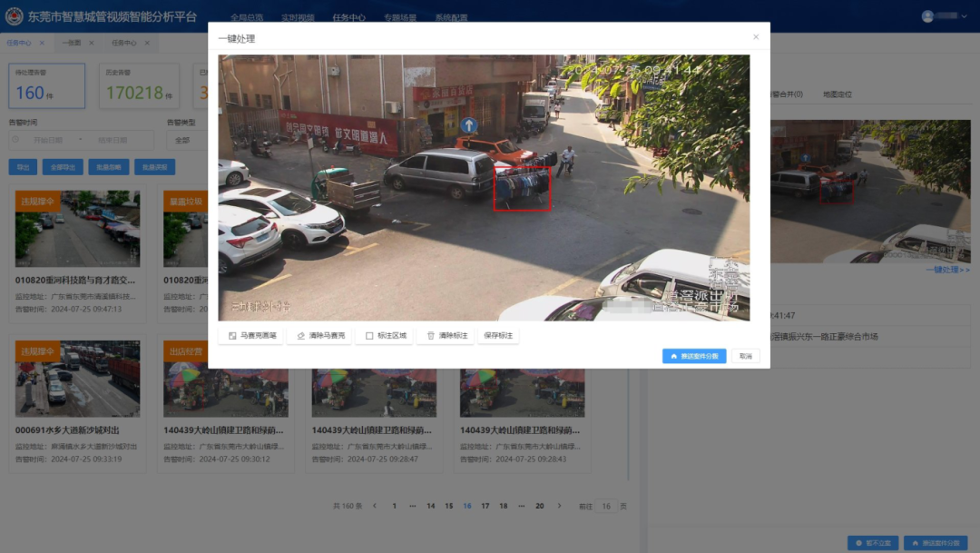The height and width of the screenshot is (553, 980).
Task: Select the 历史告警 170218 card
Action: click(x=140, y=85)
